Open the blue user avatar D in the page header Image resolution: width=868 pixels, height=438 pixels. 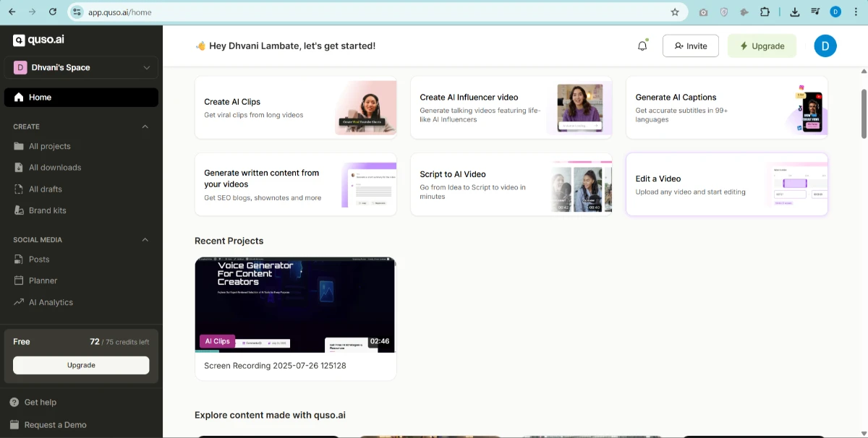coord(825,46)
